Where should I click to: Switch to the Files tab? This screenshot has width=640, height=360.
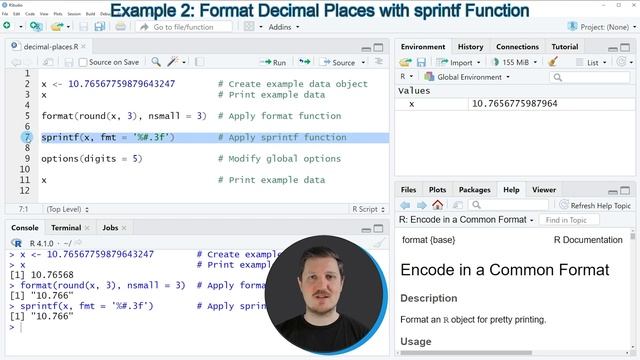(408, 189)
